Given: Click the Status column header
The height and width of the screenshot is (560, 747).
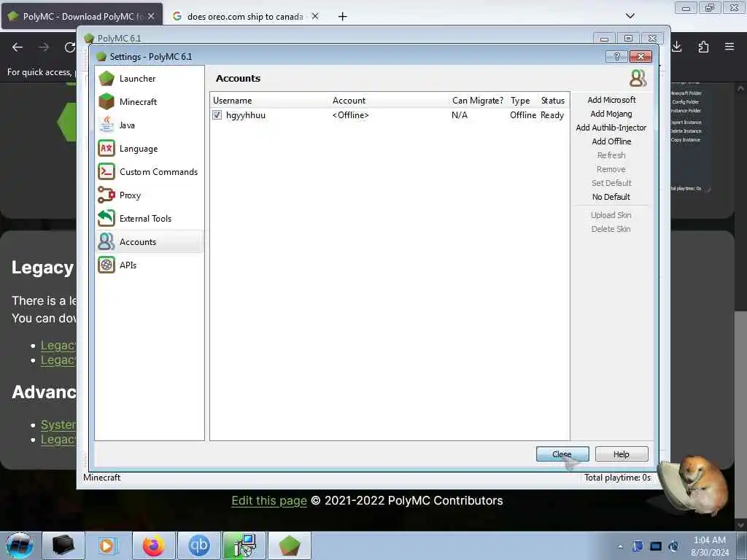Looking at the screenshot, I should pos(553,101).
